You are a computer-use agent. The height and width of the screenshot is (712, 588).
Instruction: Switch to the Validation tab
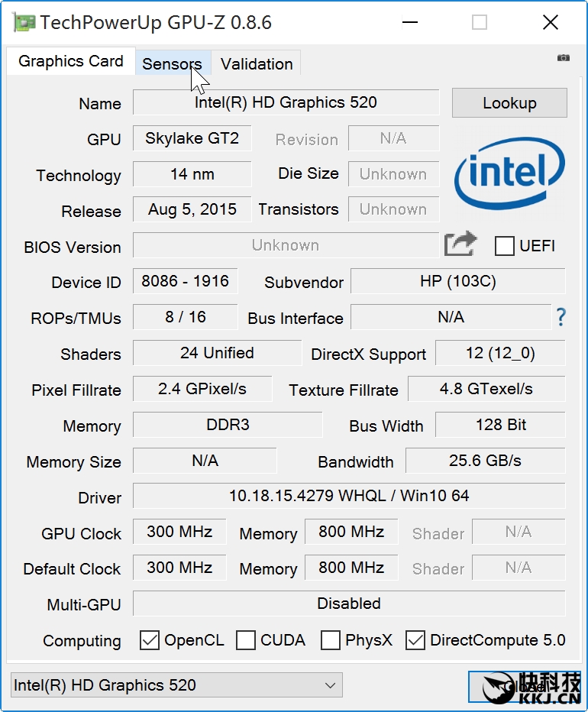(257, 64)
